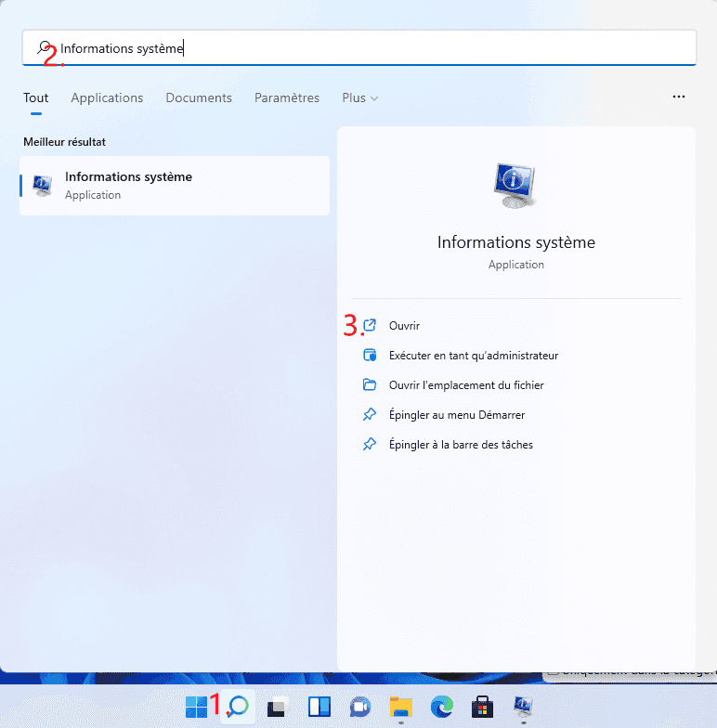Choose Épingler au menu Démarrer

[x=457, y=415]
